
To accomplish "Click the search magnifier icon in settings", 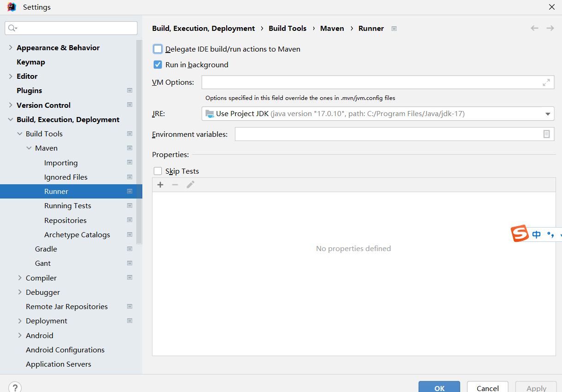I will coord(12,28).
